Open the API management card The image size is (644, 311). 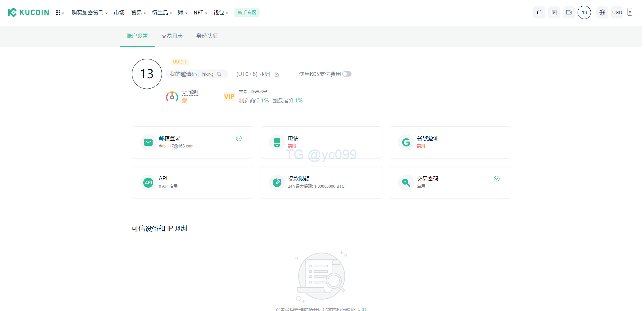[192, 183]
